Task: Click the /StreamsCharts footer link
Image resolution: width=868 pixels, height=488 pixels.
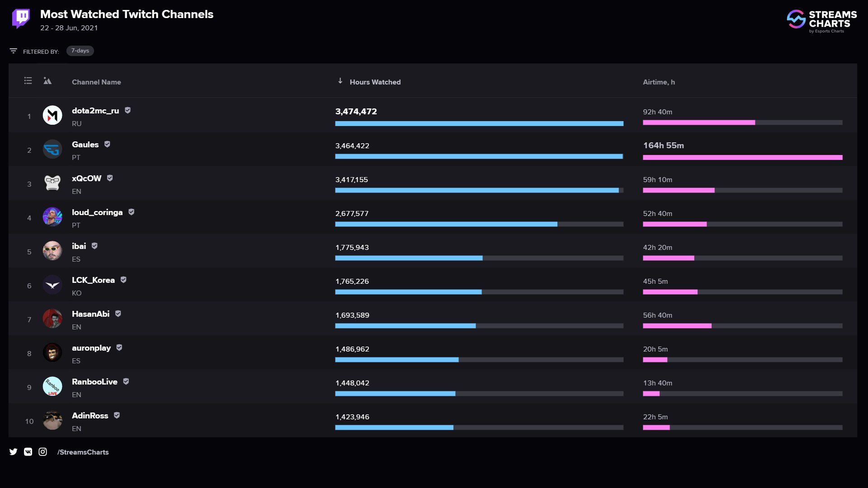Action: pyautogui.click(x=83, y=452)
